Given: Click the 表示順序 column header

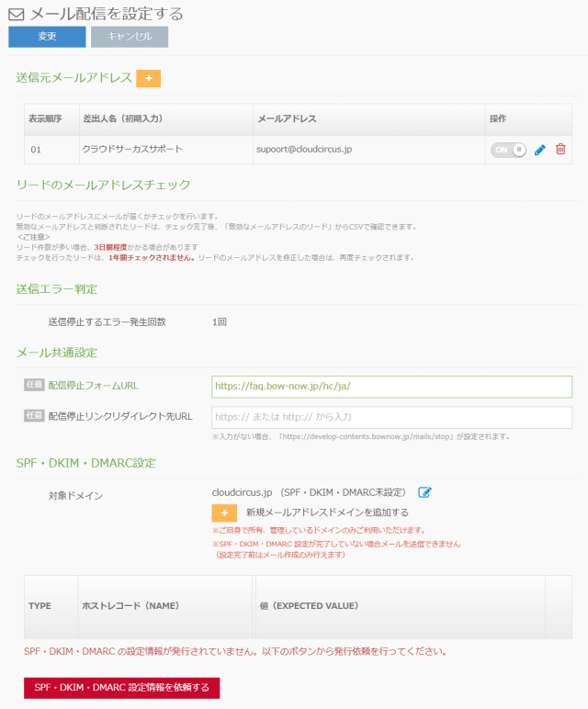Looking at the screenshot, I should pyautogui.click(x=52, y=119).
